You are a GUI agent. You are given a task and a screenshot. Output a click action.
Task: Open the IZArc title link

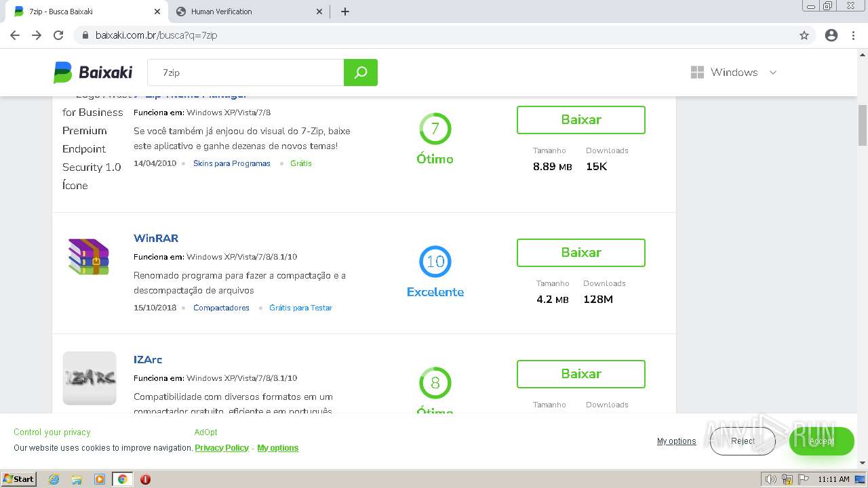pos(148,360)
